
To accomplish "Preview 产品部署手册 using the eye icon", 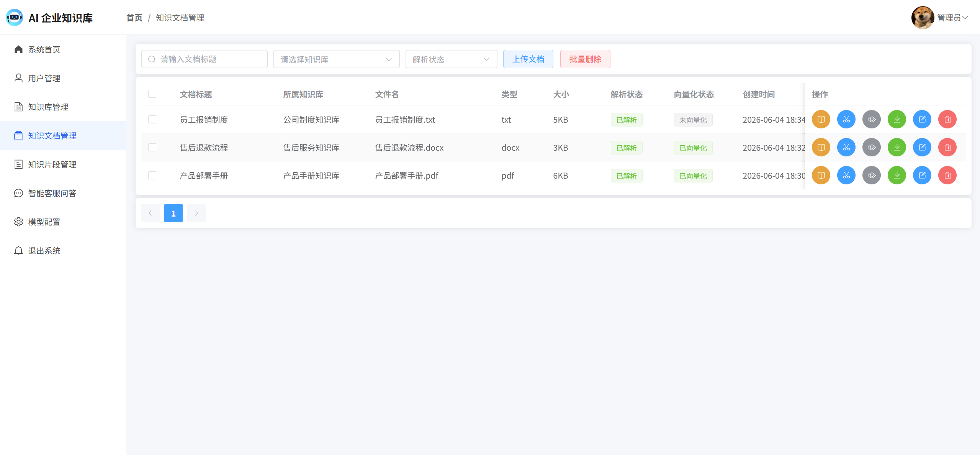I will (871, 176).
